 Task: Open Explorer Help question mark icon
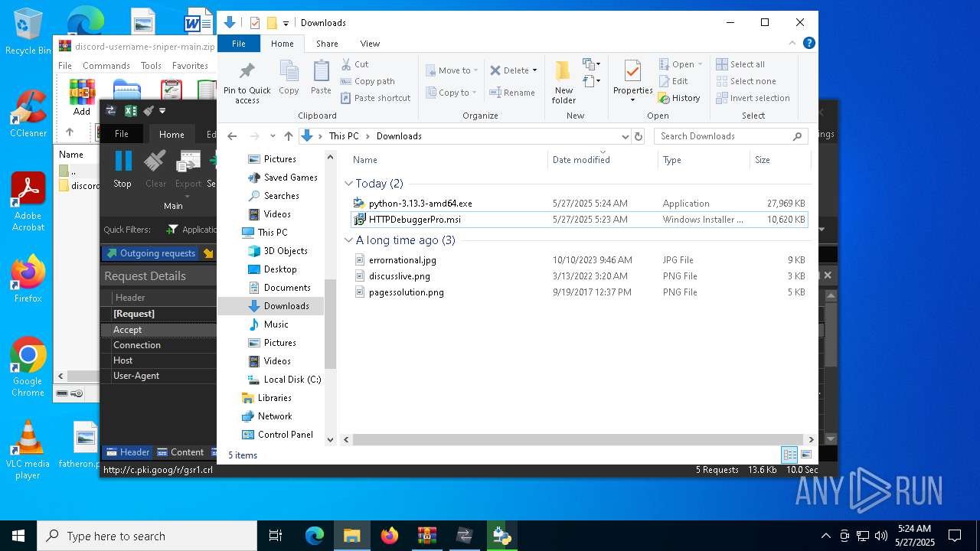[x=809, y=44]
